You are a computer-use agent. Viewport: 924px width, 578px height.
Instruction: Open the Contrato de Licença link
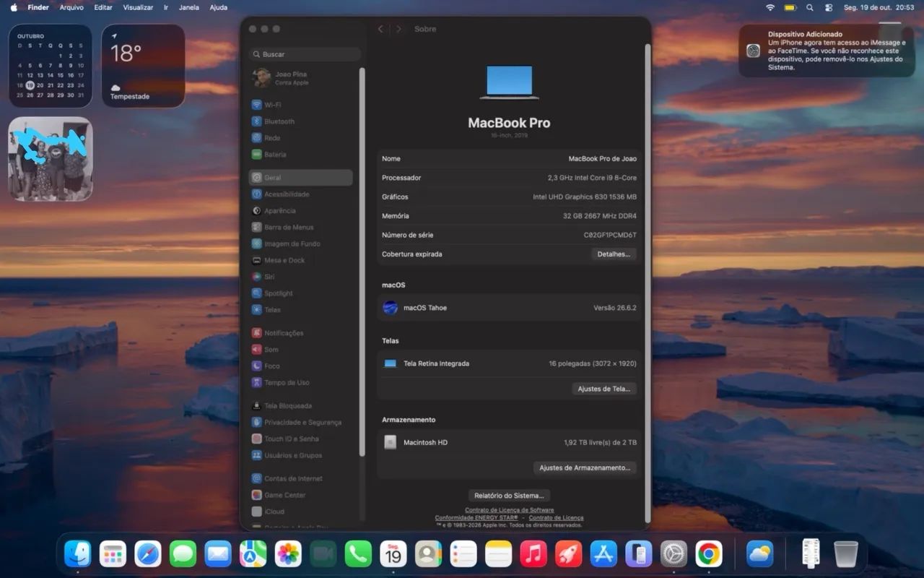(556, 518)
